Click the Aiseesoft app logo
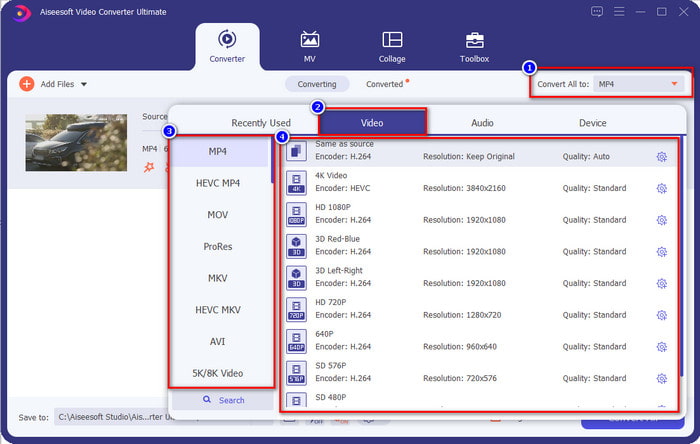This screenshot has width=700, height=444. [x=21, y=12]
